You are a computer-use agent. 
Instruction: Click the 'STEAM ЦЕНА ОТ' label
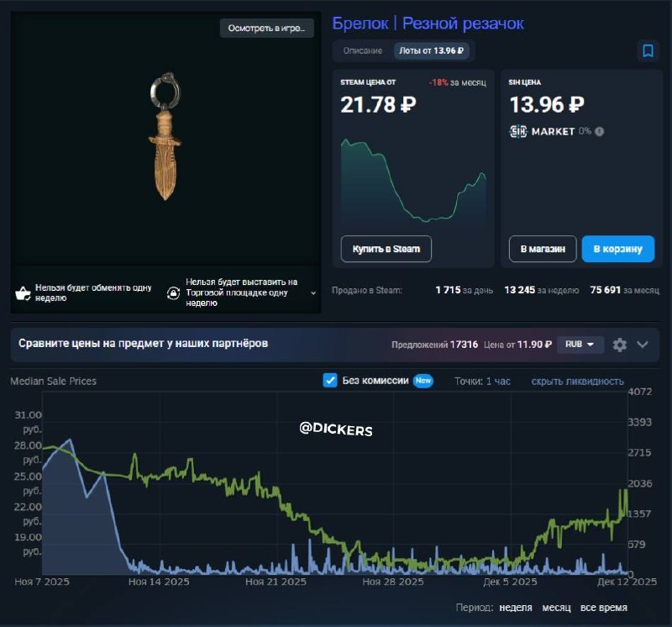pyautogui.click(x=368, y=82)
